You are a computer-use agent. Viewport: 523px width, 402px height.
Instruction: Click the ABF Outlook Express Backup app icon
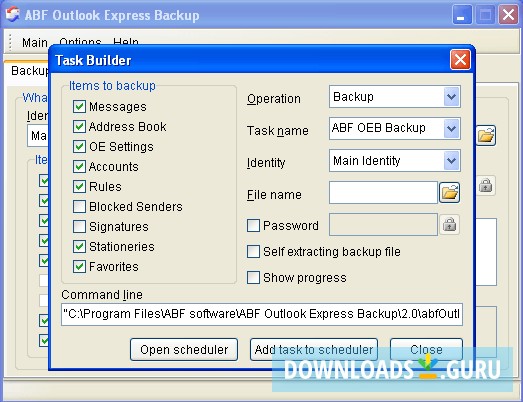(x=12, y=15)
